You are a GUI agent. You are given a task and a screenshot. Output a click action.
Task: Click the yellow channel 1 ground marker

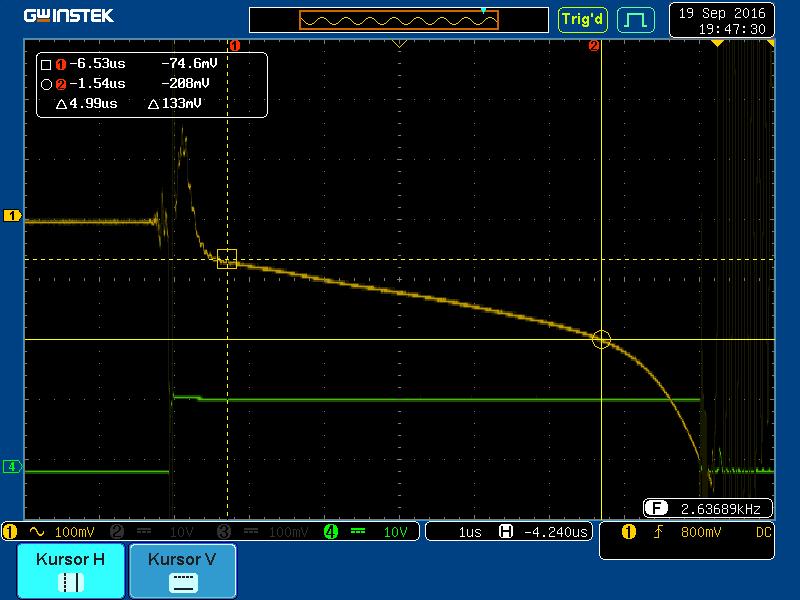coord(12,216)
